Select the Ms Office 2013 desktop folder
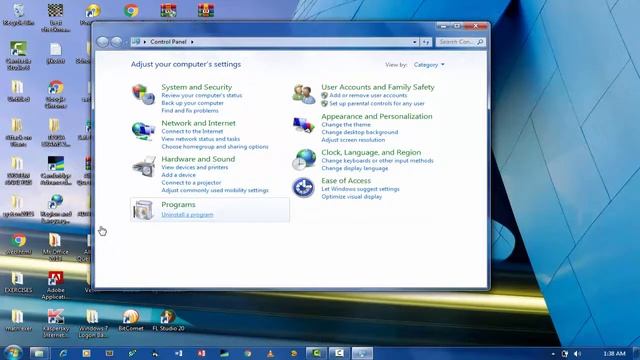 [56, 247]
